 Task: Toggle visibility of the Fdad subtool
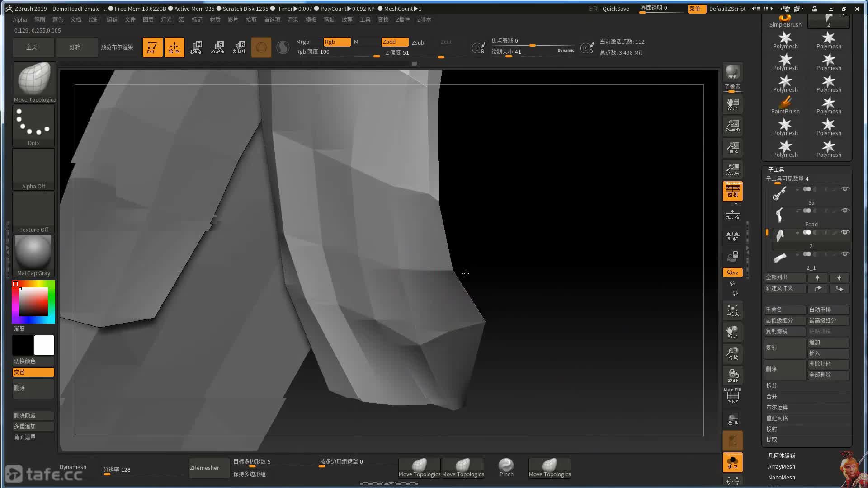click(x=845, y=211)
